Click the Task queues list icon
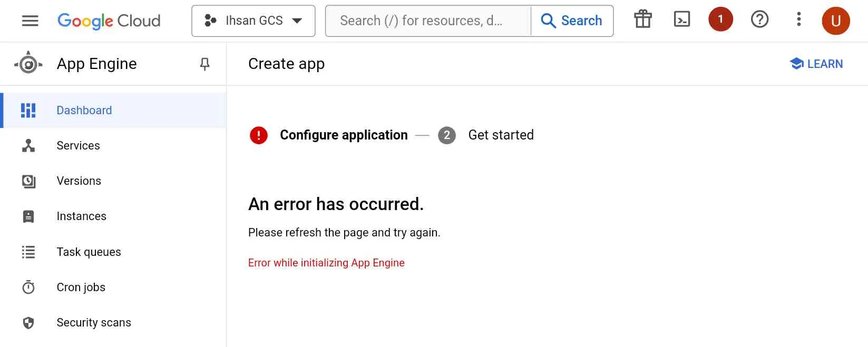 tap(28, 252)
